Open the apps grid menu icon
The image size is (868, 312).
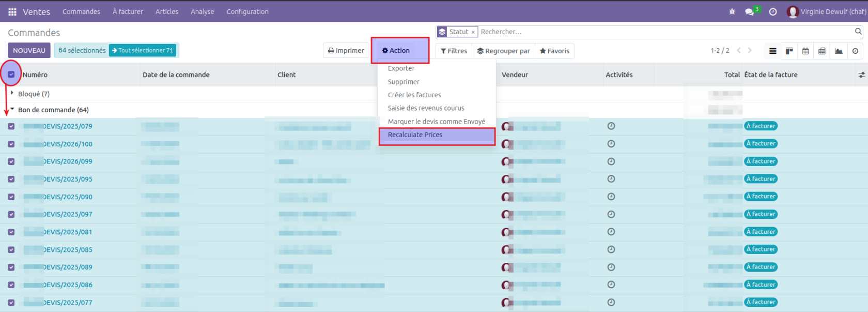point(12,11)
